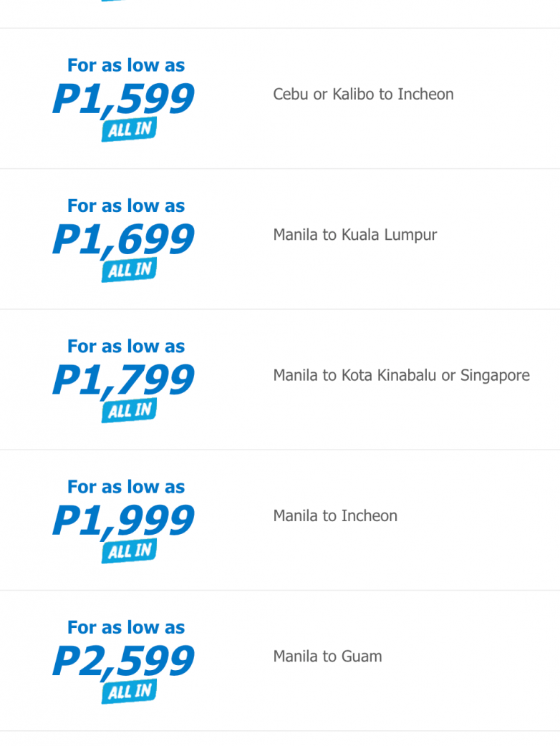560x746 pixels.
Task: Select "For as low as" above P1,999
Action: [x=126, y=486]
